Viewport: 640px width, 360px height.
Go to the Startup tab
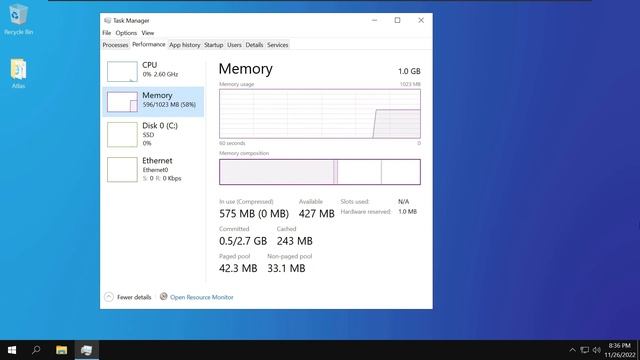pos(213,45)
